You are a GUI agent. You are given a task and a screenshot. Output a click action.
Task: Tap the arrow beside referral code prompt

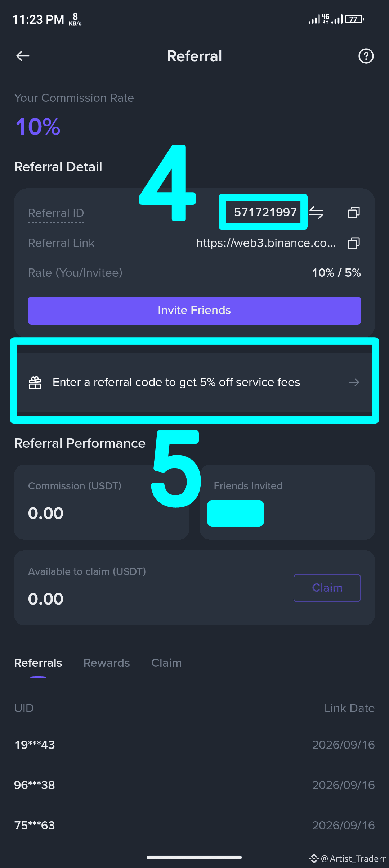[354, 382]
